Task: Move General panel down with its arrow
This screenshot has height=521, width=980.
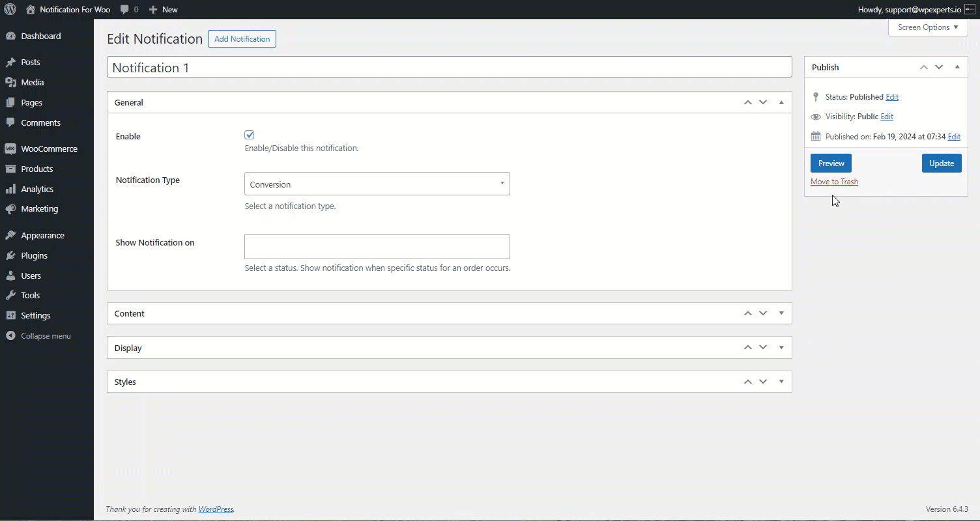Action: click(x=763, y=103)
